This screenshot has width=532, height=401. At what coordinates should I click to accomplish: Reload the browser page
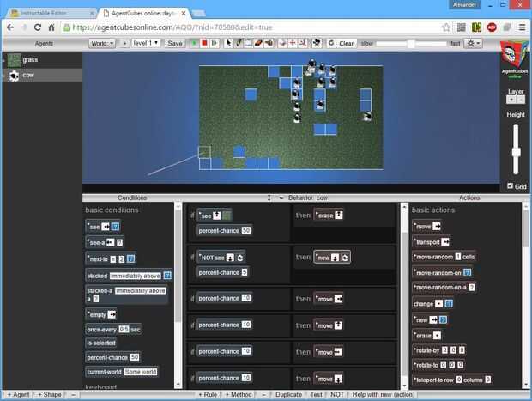37,27
